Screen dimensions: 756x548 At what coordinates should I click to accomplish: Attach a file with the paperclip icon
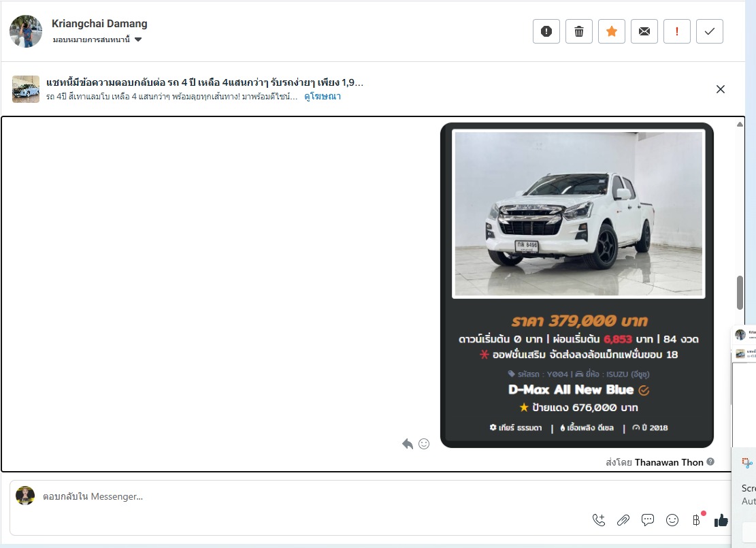(x=623, y=520)
